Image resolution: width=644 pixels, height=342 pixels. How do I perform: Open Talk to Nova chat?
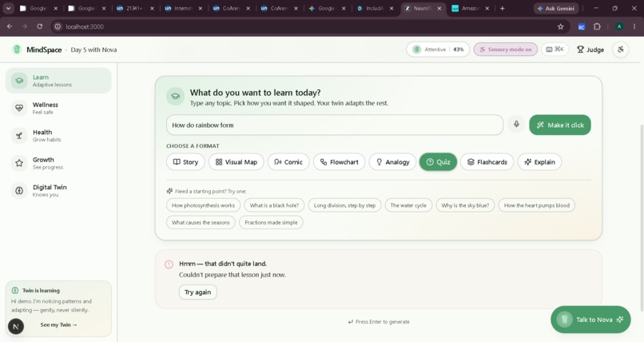pyautogui.click(x=590, y=320)
